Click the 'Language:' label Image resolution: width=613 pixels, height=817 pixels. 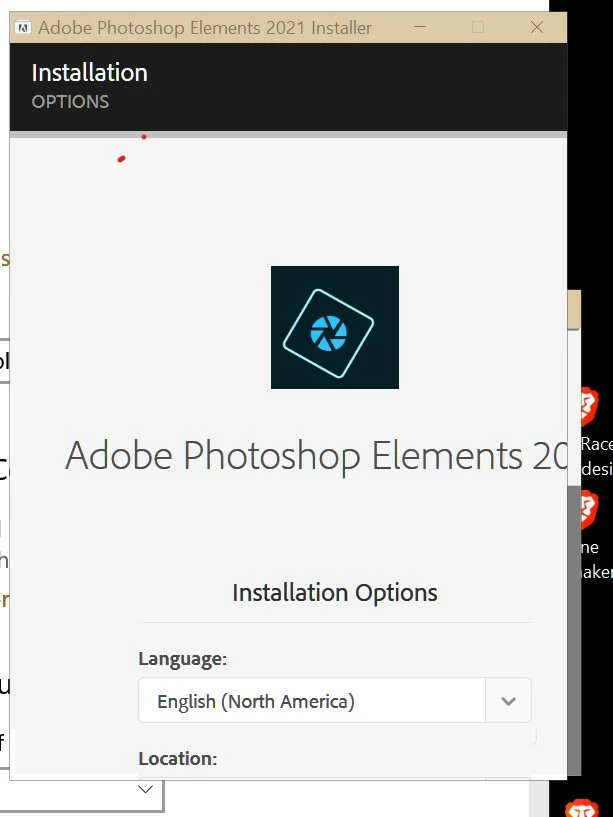(182, 659)
